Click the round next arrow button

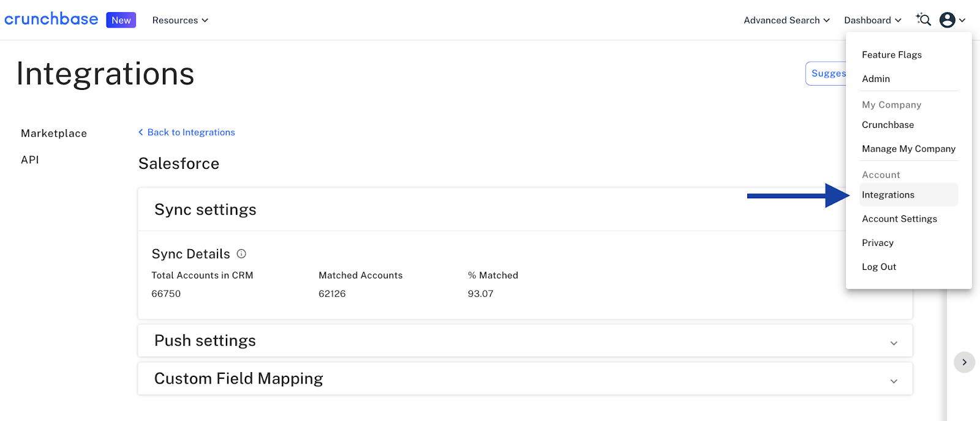point(964,362)
